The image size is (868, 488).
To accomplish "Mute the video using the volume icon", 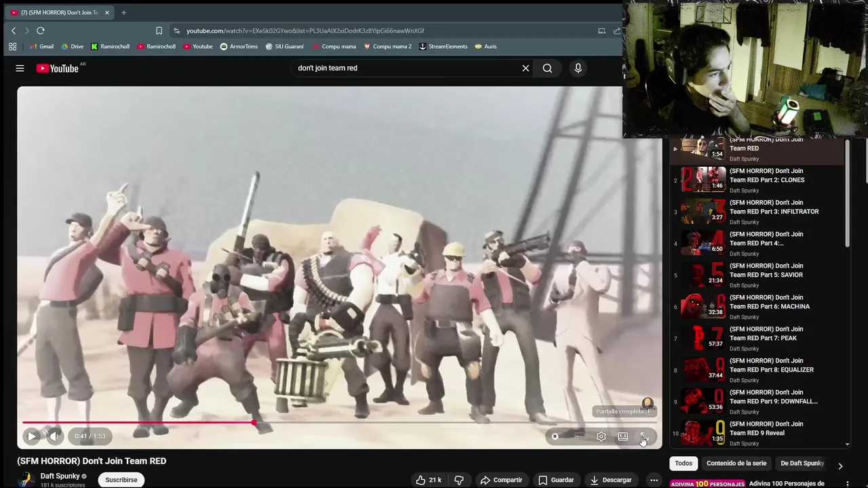I will point(55,436).
